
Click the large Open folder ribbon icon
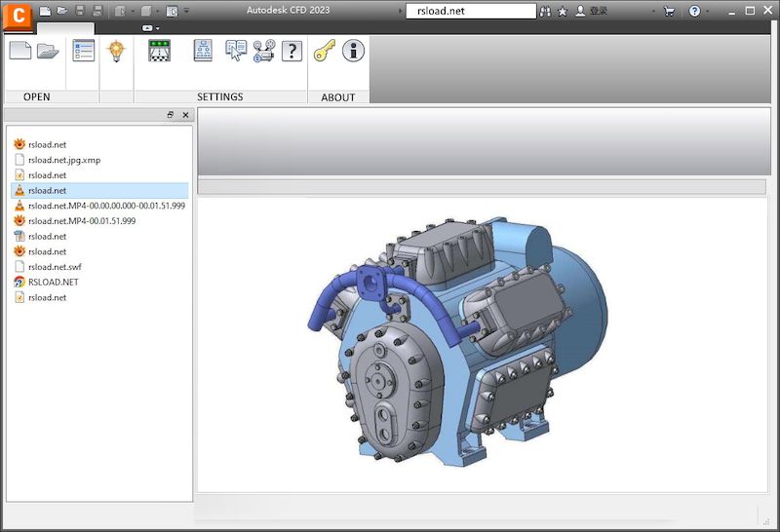[48, 51]
